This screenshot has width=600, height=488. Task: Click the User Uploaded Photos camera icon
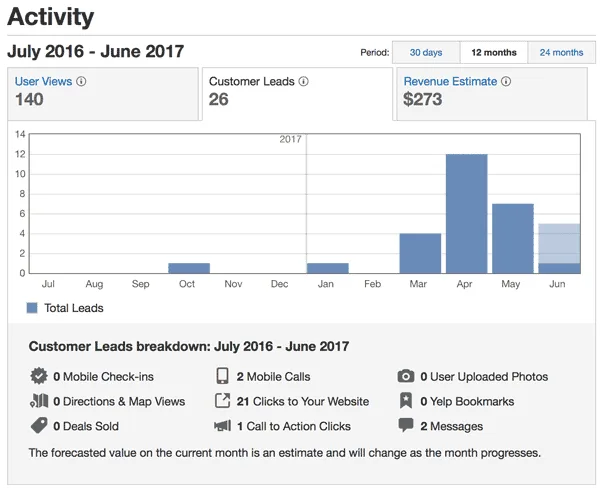tap(406, 377)
